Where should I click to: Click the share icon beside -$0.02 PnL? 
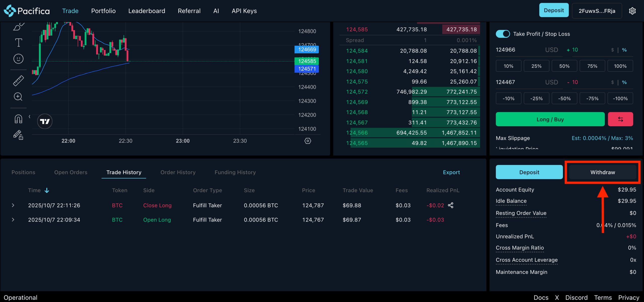[x=451, y=205]
